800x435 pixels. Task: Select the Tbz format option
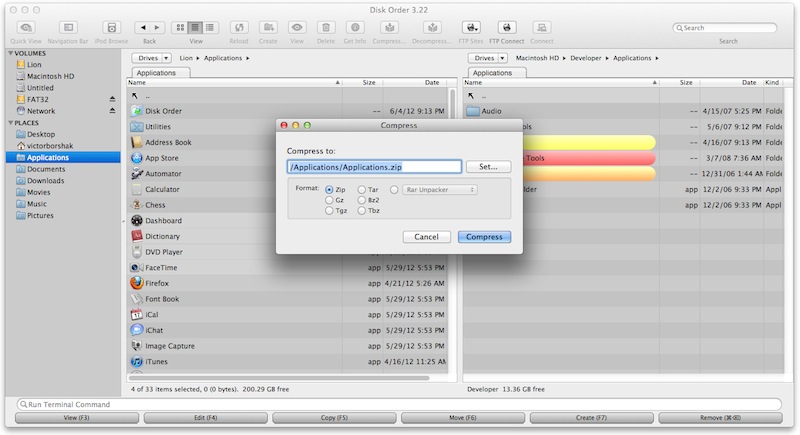pyautogui.click(x=362, y=211)
